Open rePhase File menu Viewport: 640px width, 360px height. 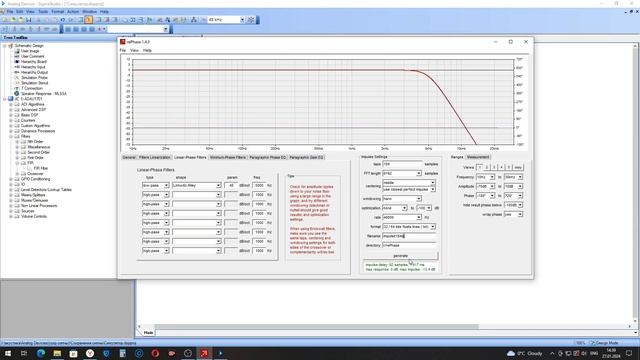click(122, 50)
